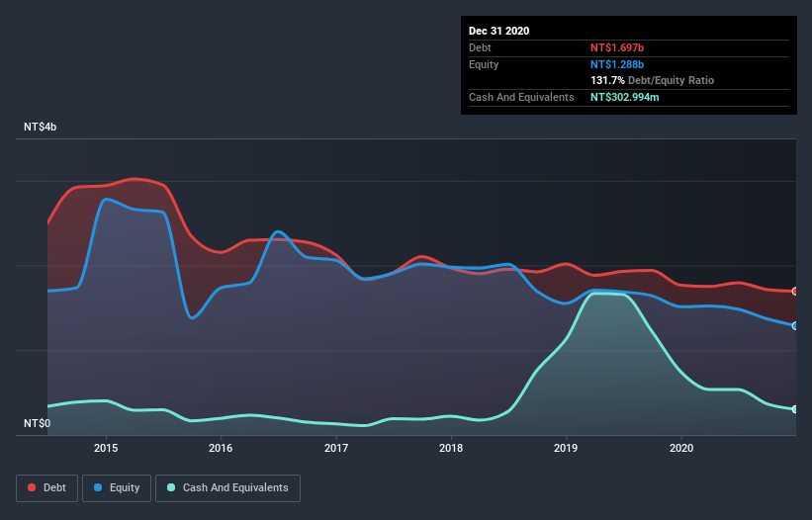Select the blue Equity endpoint marker
The height and width of the screenshot is (520, 812).
tap(795, 325)
